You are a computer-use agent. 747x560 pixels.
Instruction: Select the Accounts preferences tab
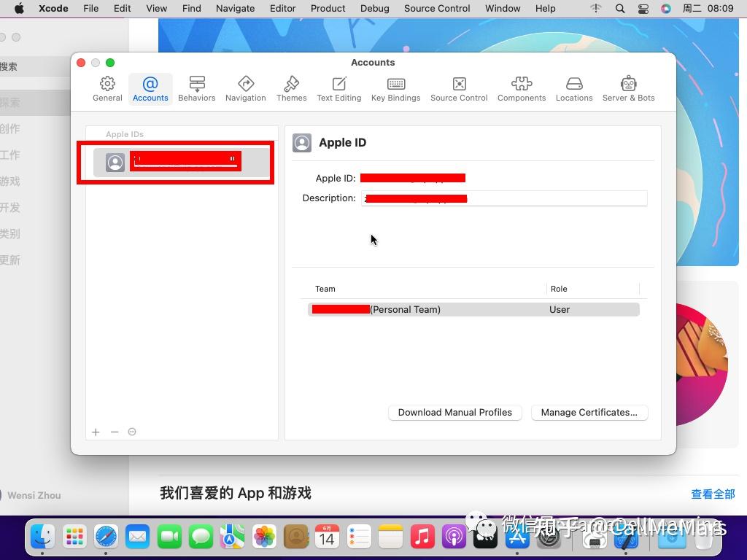(150, 89)
